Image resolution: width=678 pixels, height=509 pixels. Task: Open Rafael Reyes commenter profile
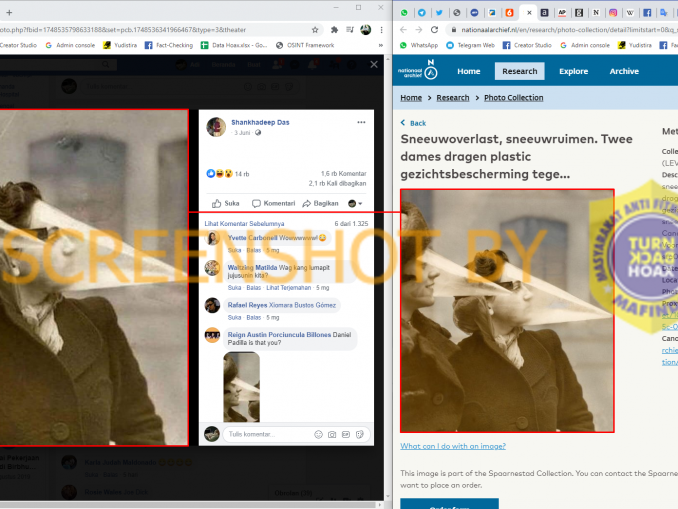click(247, 305)
